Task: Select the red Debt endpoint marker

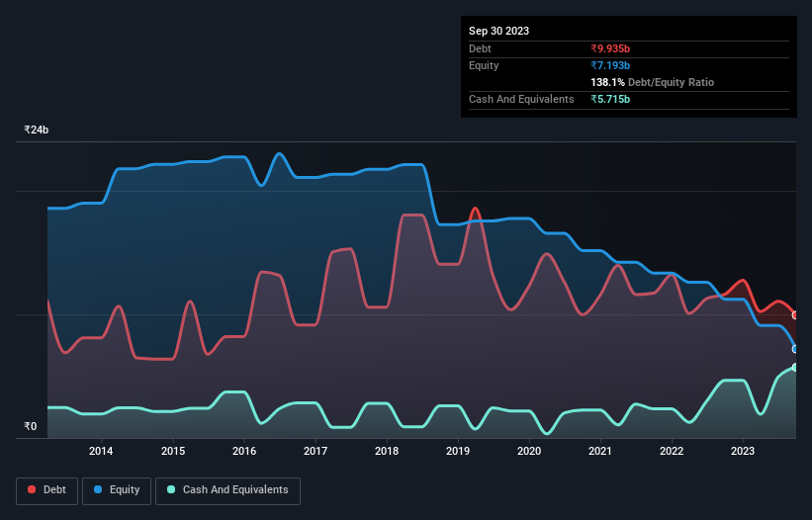Action: click(795, 315)
